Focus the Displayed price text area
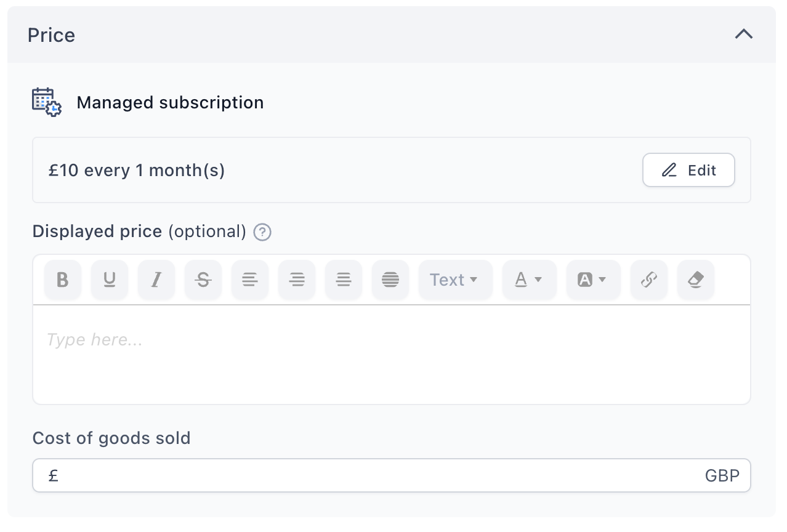The height and width of the screenshot is (532, 787). pos(392,355)
